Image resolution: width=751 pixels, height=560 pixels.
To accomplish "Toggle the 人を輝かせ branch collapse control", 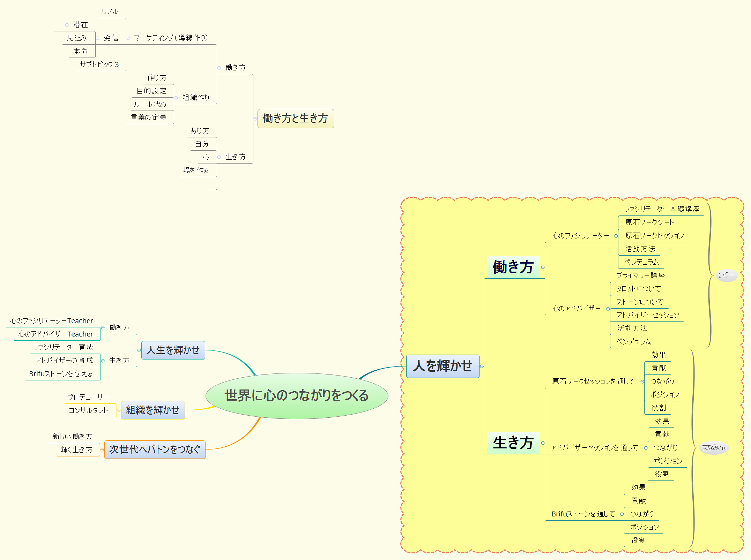I will (482, 366).
